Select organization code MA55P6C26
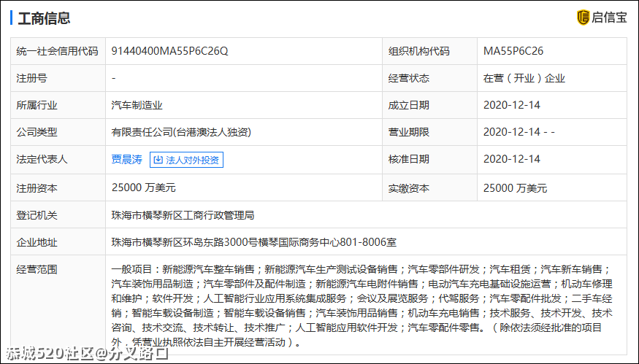This screenshot has height=364, width=639. (x=513, y=51)
